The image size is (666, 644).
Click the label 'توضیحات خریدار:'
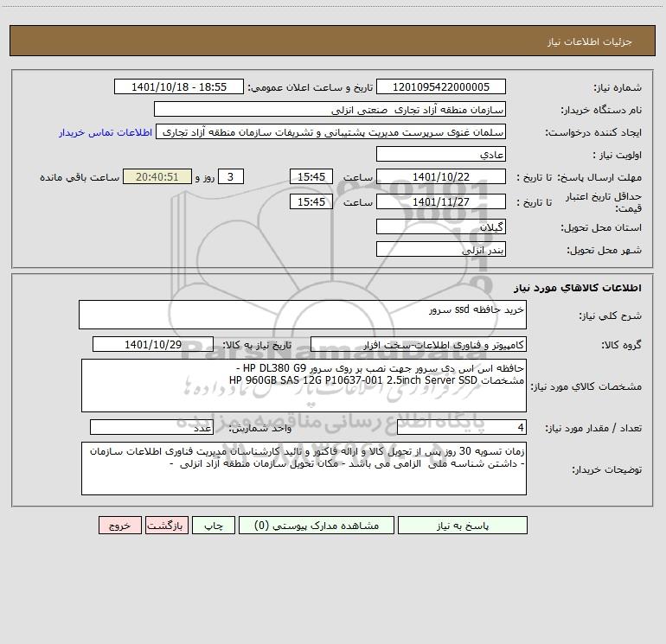(x=607, y=470)
